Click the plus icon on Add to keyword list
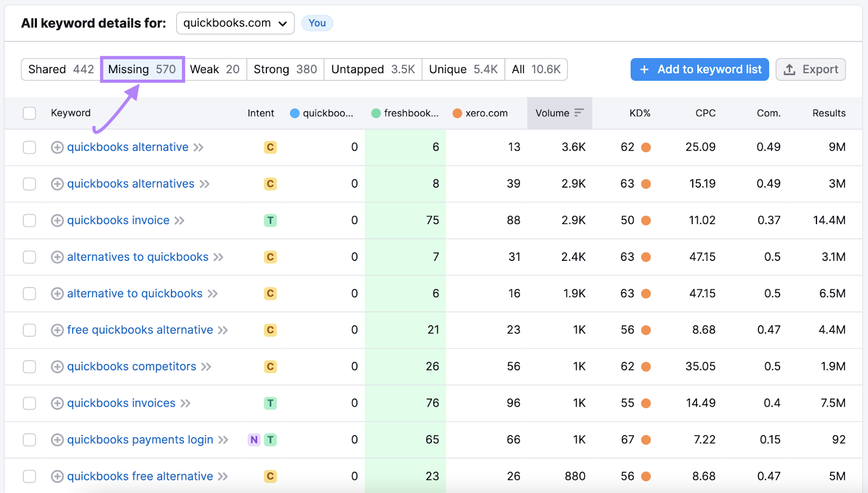The width and height of the screenshot is (868, 493). pyautogui.click(x=644, y=69)
